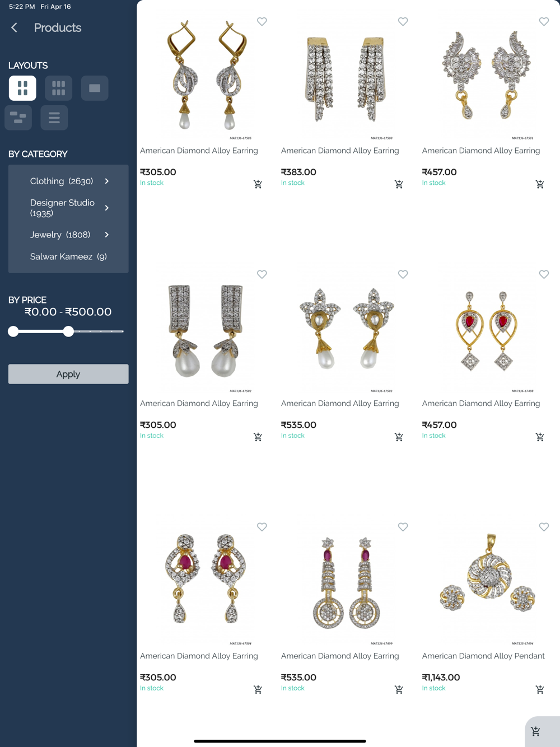Go back using the Products arrow
This screenshot has width=560, height=747.
point(15,27)
